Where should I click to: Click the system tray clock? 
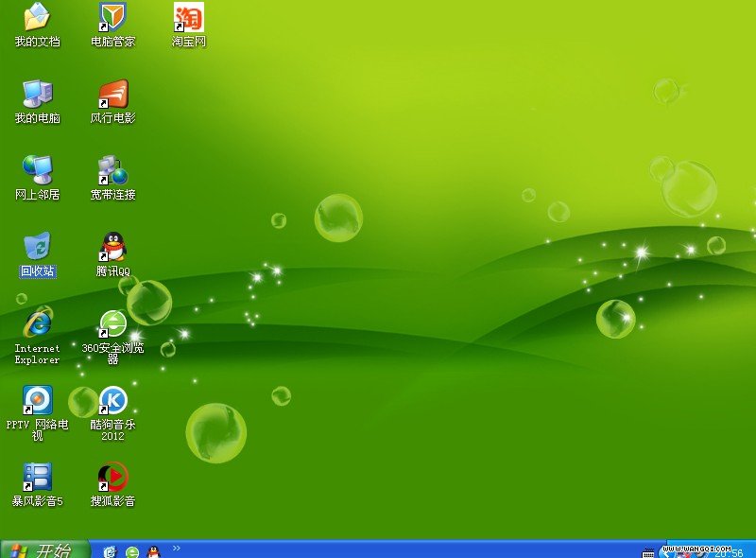tap(728, 552)
